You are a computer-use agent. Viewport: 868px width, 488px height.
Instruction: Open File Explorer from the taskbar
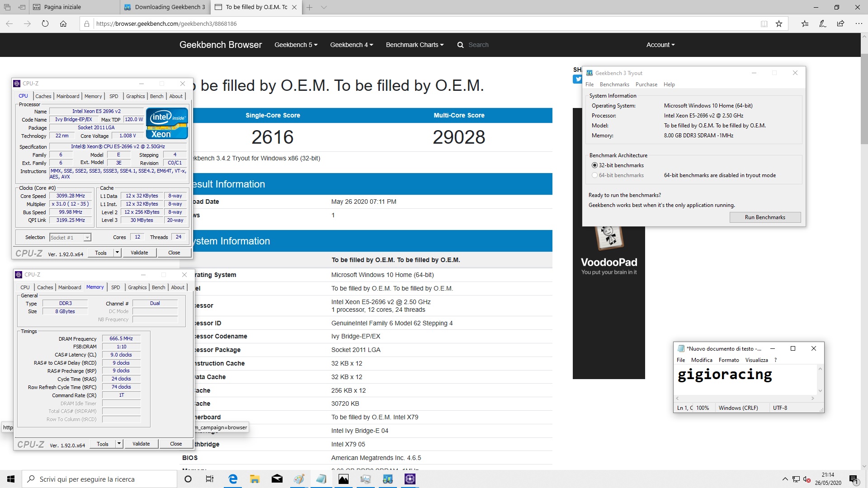pyautogui.click(x=255, y=479)
